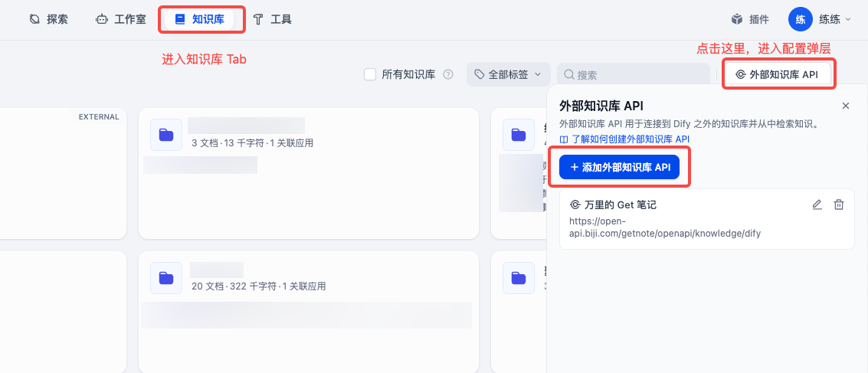Close the 外部知识库 API panel
The image size is (868, 373).
click(845, 106)
